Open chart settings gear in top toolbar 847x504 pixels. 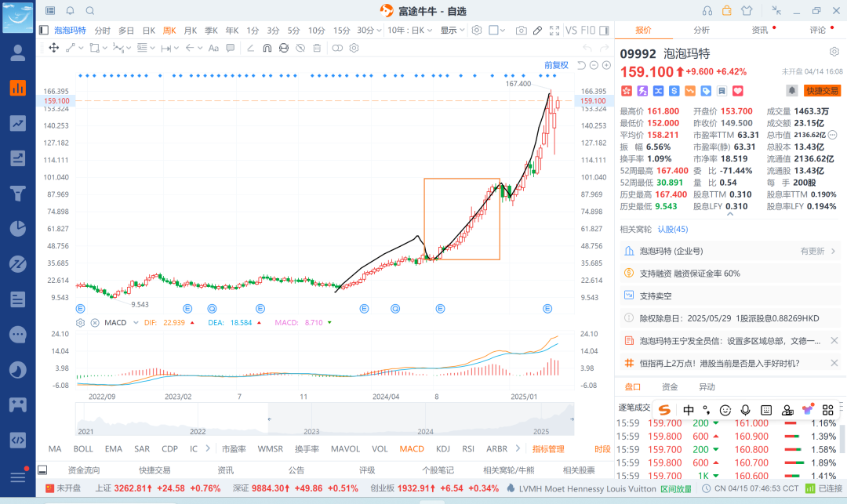click(x=477, y=31)
